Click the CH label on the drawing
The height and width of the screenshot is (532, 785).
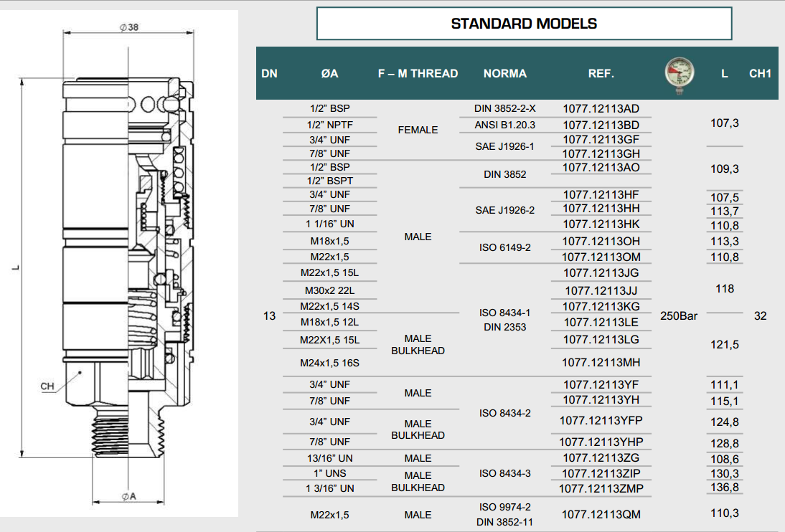(x=47, y=386)
